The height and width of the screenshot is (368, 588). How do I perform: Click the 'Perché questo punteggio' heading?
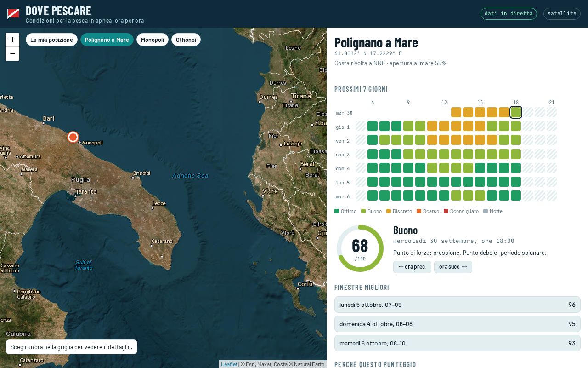coord(375,364)
